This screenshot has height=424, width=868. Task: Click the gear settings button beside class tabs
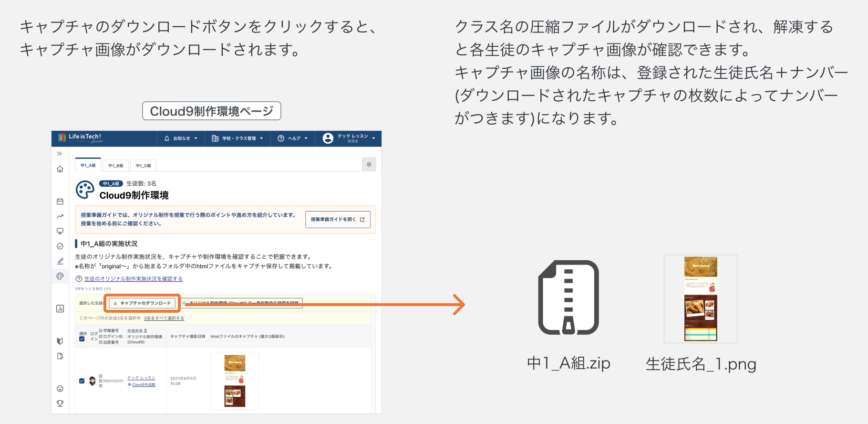pyautogui.click(x=369, y=164)
